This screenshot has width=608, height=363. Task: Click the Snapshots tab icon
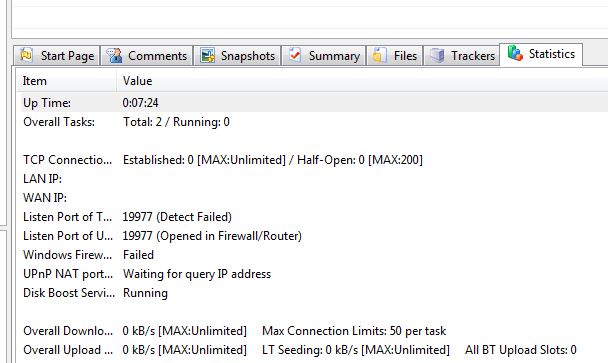pos(207,55)
